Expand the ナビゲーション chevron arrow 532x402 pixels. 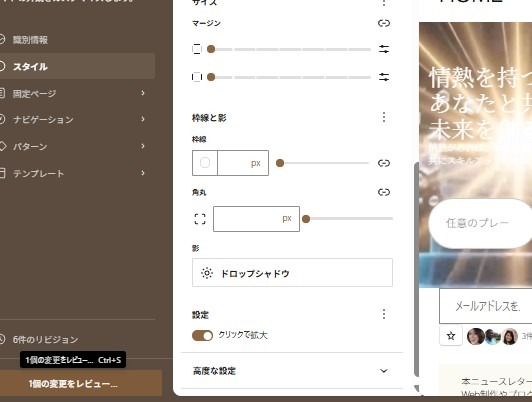click(143, 119)
